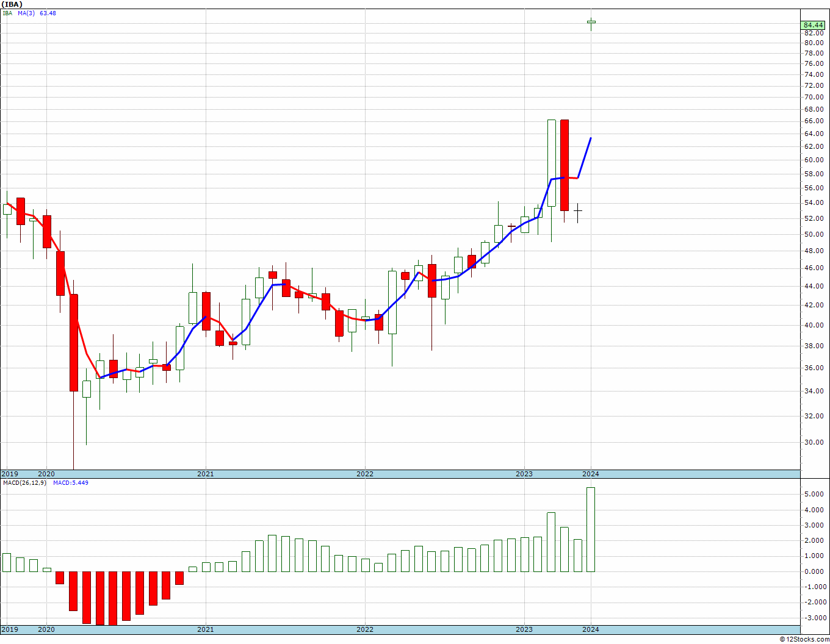Click 2024 on the price chart timeline
The height and width of the screenshot is (644, 830).
591,474
